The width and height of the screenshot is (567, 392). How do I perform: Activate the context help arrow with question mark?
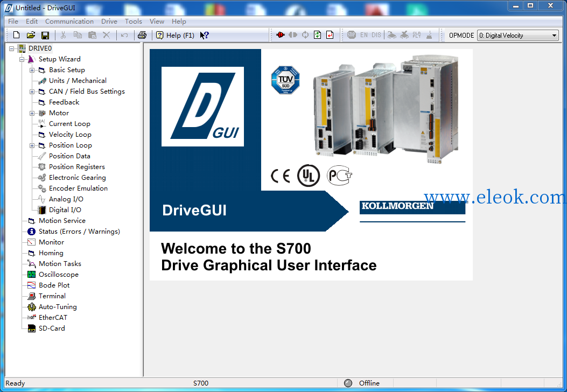204,35
